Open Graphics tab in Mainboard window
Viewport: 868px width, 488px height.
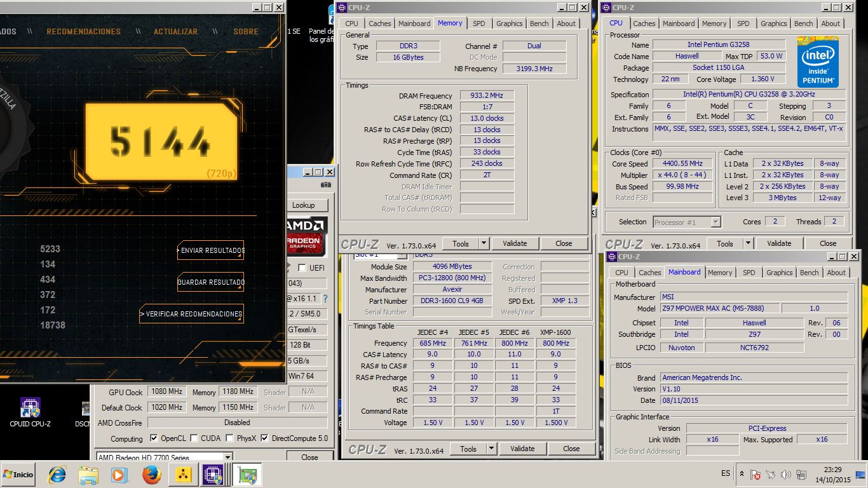tap(779, 273)
